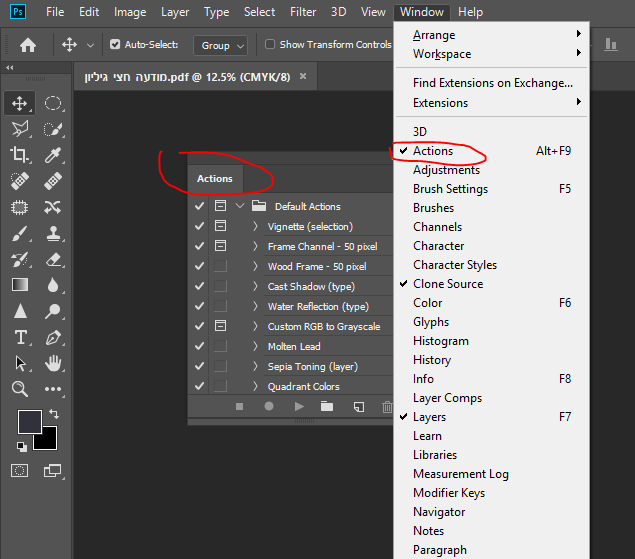This screenshot has height=559, width=635.
Task: Select the Move tool in toolbox
Action: point(19,104)
